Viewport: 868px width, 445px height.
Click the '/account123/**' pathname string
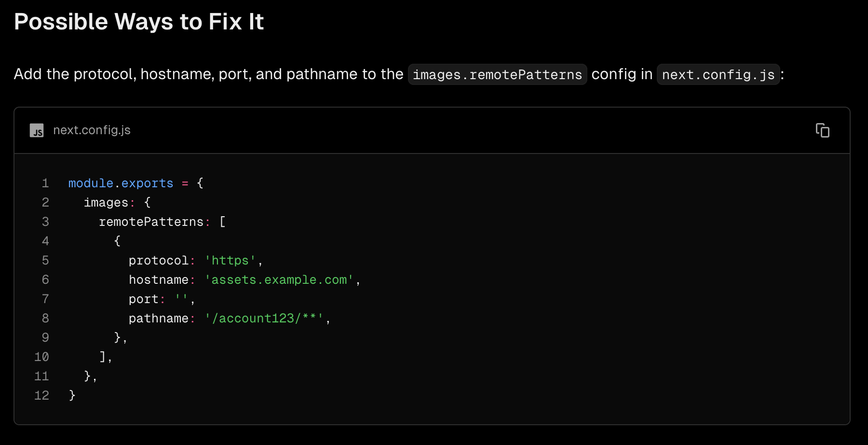(264, 319)
